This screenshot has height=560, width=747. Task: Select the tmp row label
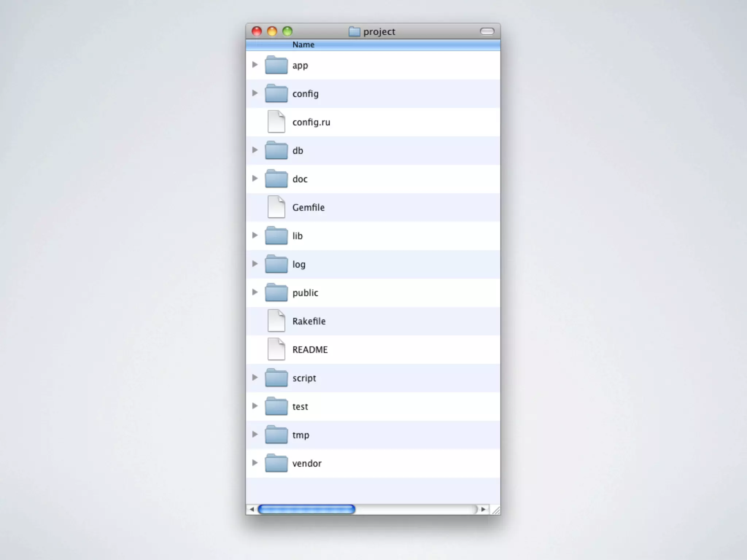click(301, 435)
